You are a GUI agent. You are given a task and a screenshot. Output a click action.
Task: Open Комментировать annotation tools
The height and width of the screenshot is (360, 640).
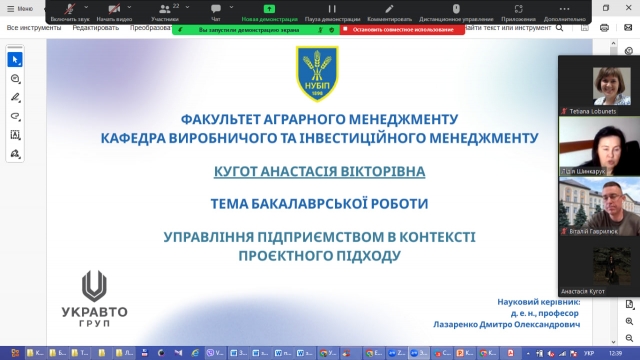[389, 12]
